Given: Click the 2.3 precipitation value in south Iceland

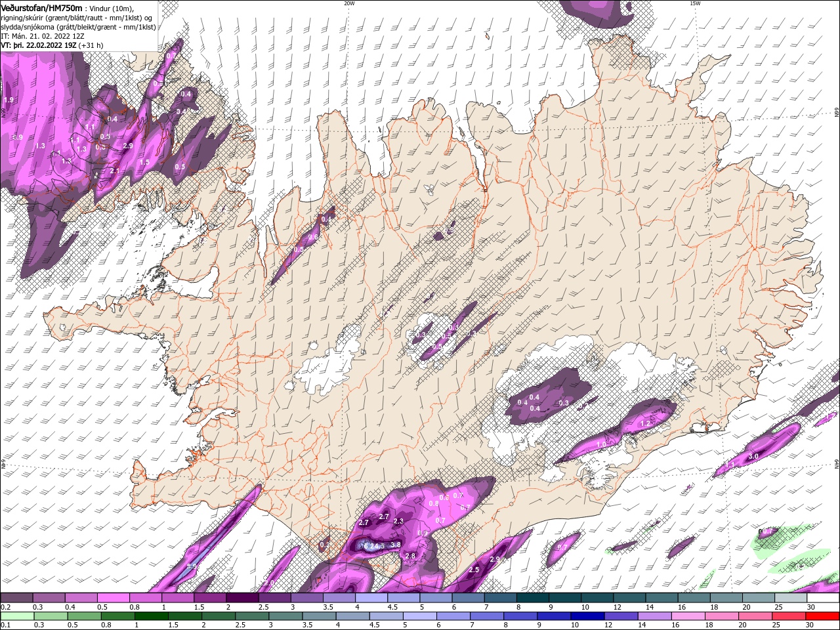Looking at the screenshot, I should point(398,521).
